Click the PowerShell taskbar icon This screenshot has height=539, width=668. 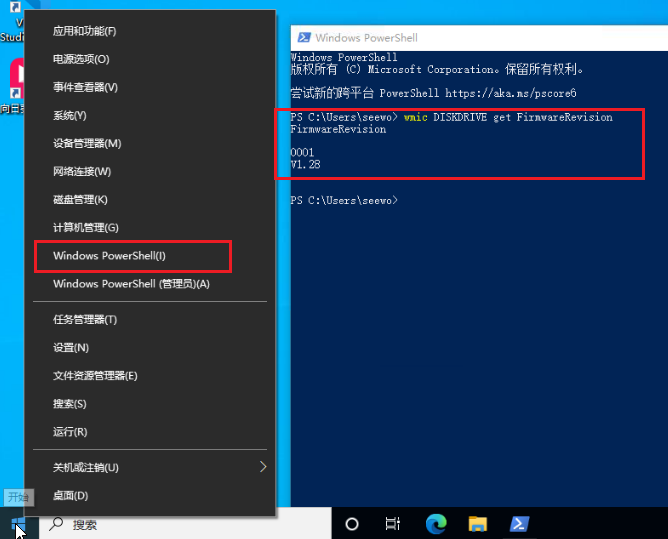[x=519, y=524]
